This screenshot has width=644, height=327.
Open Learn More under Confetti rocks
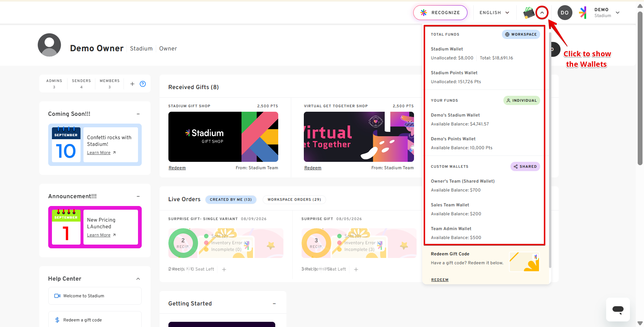(x=101, y=153)
